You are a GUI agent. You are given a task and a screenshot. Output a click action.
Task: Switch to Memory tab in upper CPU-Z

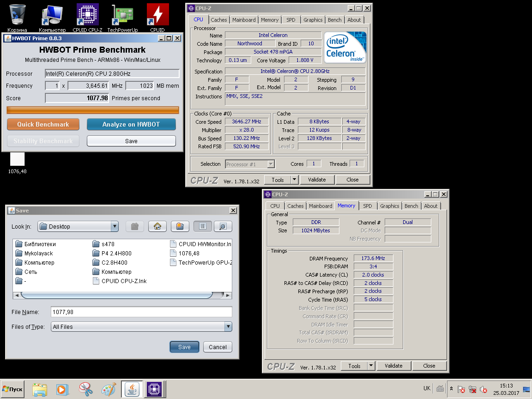point(270,20)
